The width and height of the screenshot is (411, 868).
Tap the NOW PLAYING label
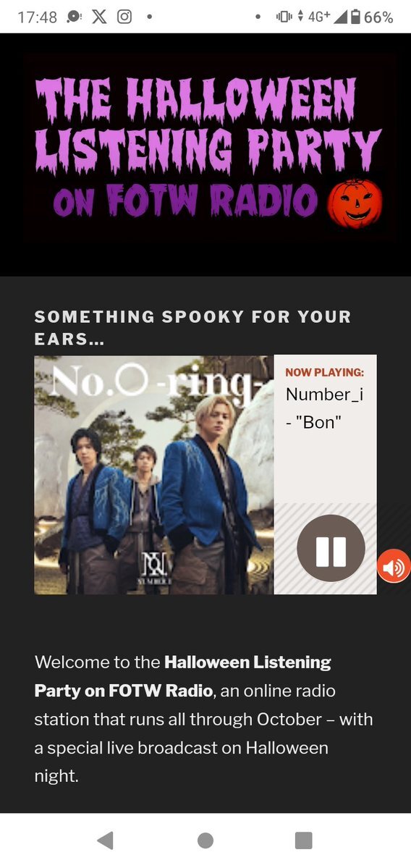point(325,373)
